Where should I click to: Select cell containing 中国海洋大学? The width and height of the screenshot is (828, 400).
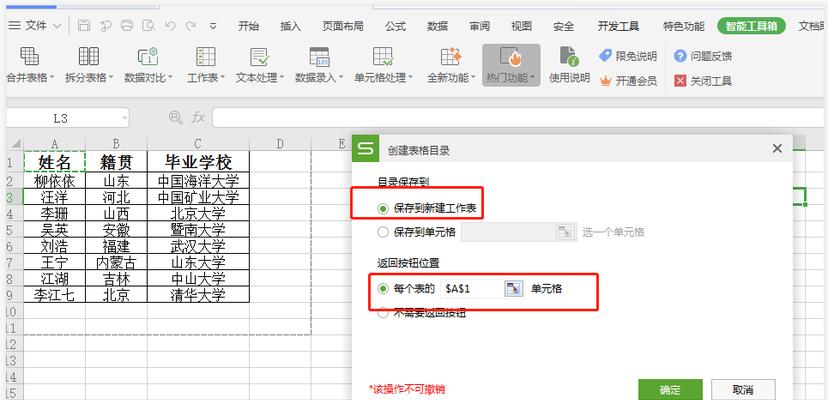[x=198, y=181]
